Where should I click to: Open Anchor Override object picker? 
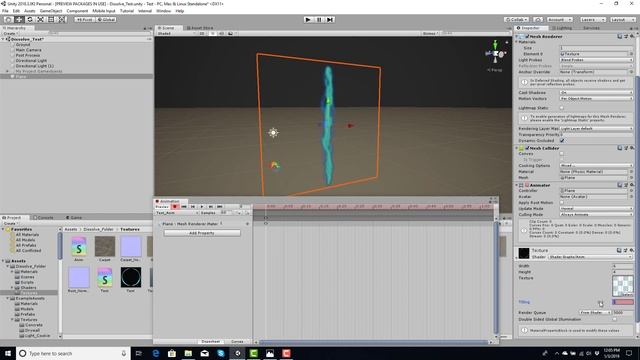[631, 72]
